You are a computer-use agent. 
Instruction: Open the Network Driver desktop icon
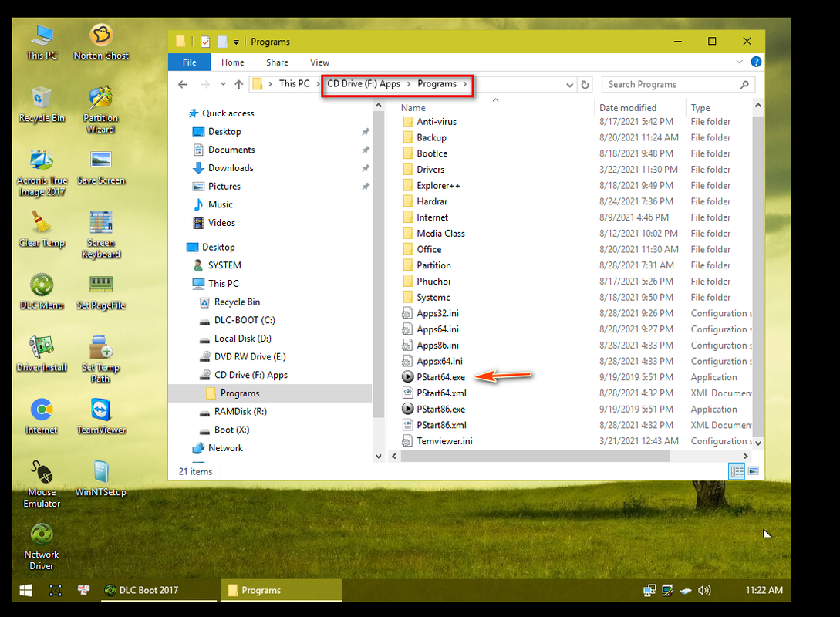pyautogui.click(x=42, y=548)
